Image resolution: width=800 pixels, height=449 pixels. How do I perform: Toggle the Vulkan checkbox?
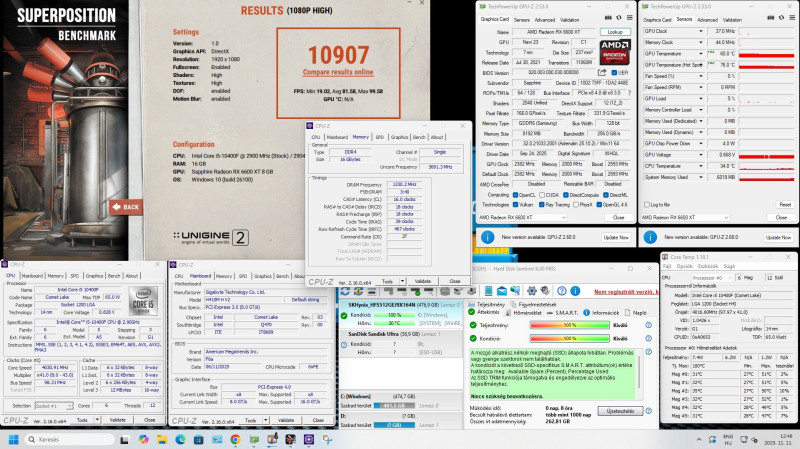click(x=515, y=205)
